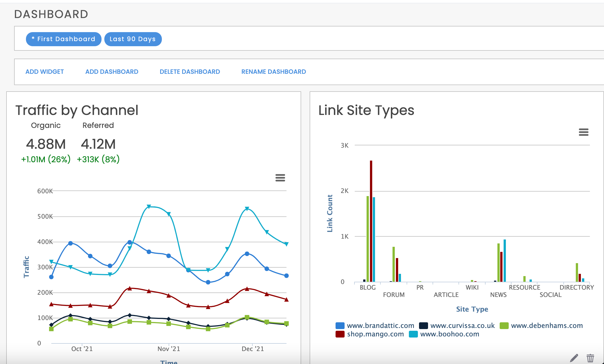Click the Organic traffic 4.88M figure
Image resolution: width=604 pixels, height=364 pixels.
[46, 144]
